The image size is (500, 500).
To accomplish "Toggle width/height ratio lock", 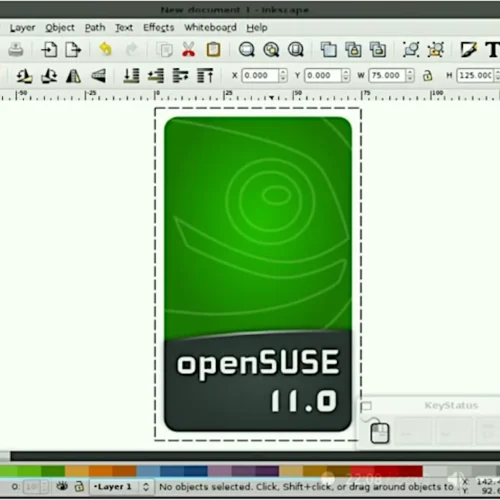I will point(427,76).
